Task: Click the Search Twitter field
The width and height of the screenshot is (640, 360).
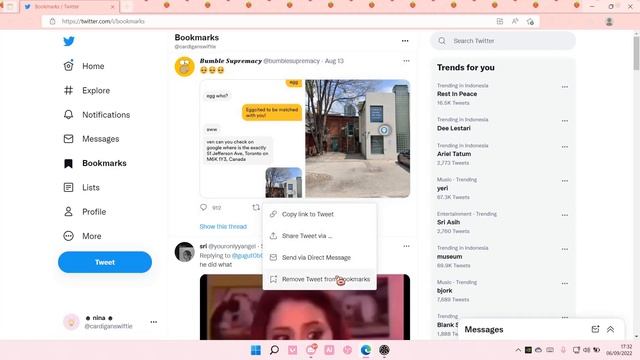Action: [x=503, y=41]
